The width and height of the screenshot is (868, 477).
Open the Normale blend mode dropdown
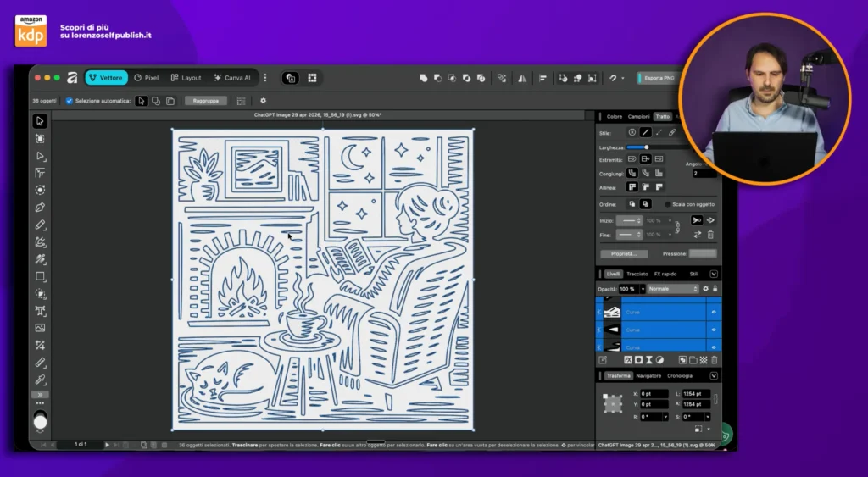click(x=673, y=289)
